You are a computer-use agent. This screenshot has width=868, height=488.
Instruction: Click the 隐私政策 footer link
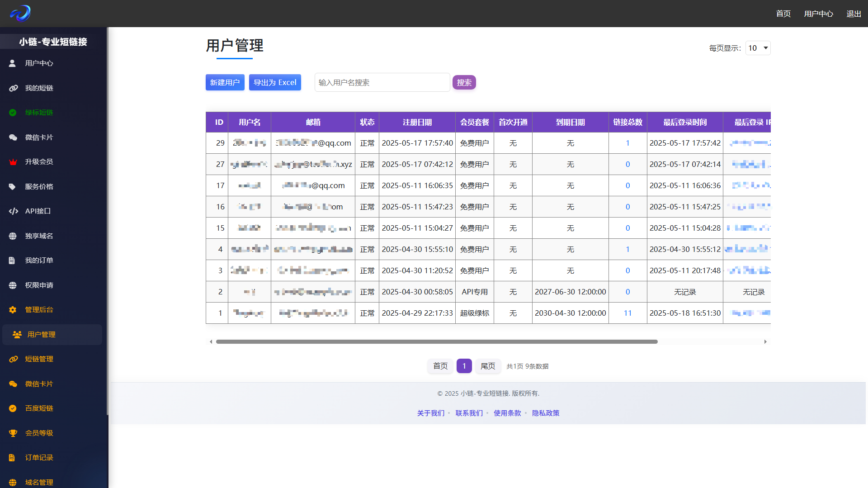click(546, 413)
